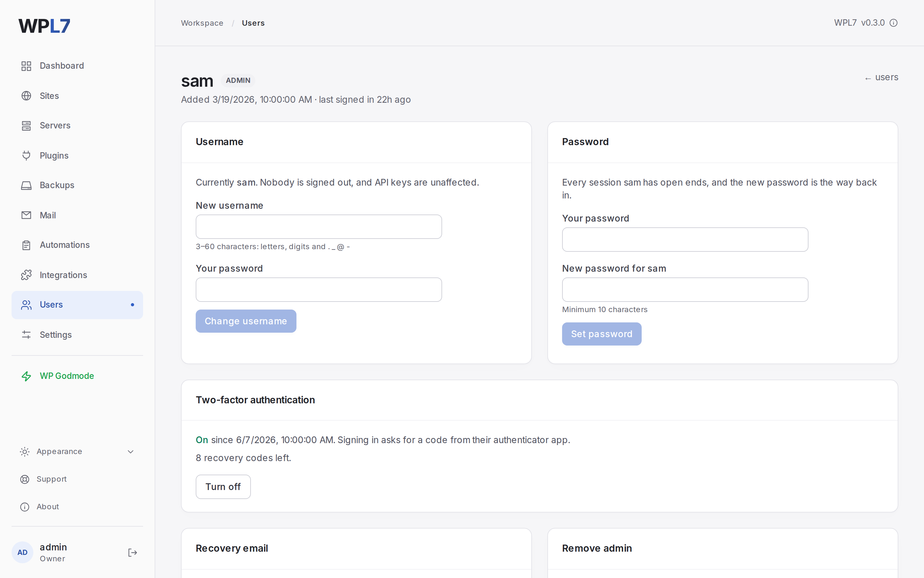
Task: Click the Users people icon
Action: 26,305
